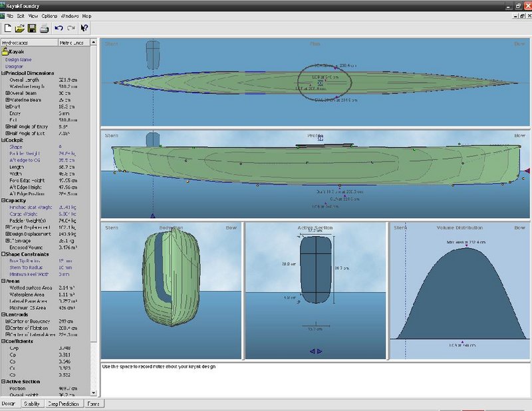The width and height of the screenshot is (532, 411).
Task: Select blue triangle station marker under Profile
Action: (153, 215)
